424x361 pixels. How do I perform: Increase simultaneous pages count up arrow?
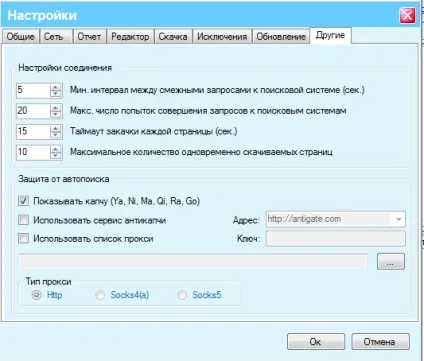pyautogui.click(x=56, y=149)
